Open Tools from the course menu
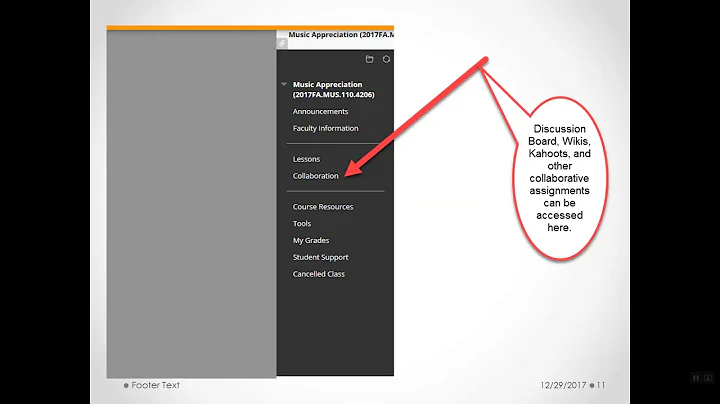The width and height of the screenshot is (720, 404). click(302, 224)
